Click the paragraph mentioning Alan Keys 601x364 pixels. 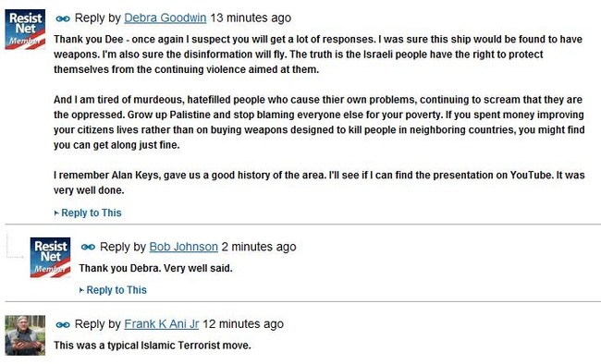click(x=319, y=183)
